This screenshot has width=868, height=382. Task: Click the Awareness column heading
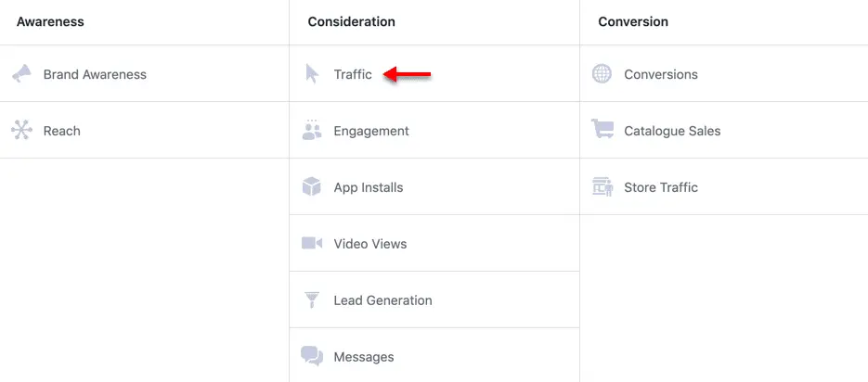coord(50,22)
